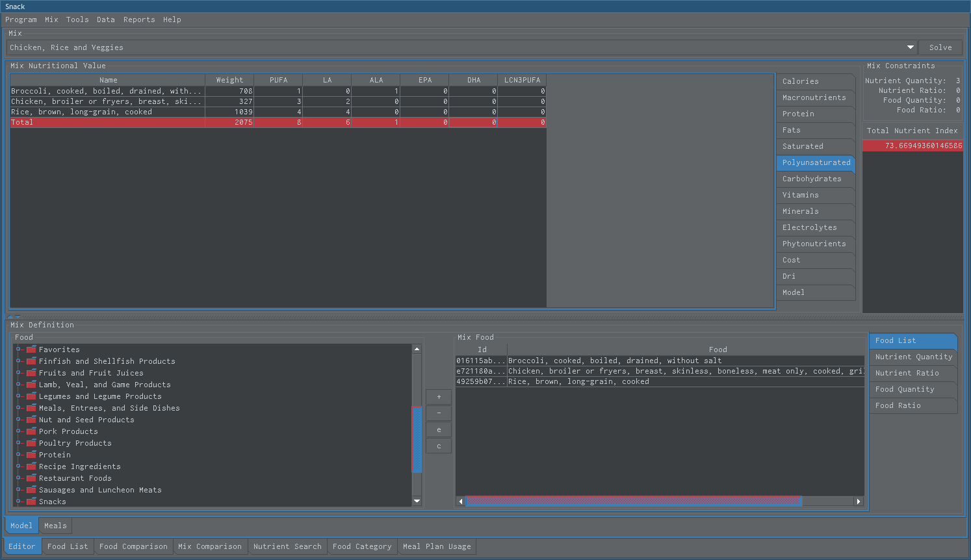Open the Tools menu
The image size is (971, 560).
(77, 19)
